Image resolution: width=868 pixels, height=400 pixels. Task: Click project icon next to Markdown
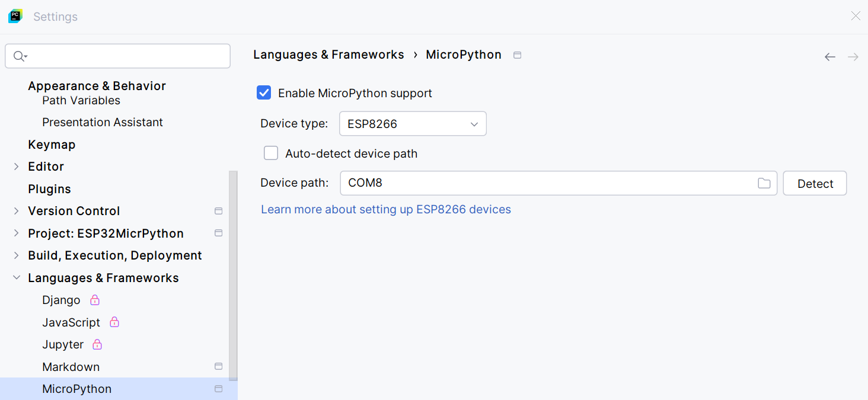(x=219, y=367)
